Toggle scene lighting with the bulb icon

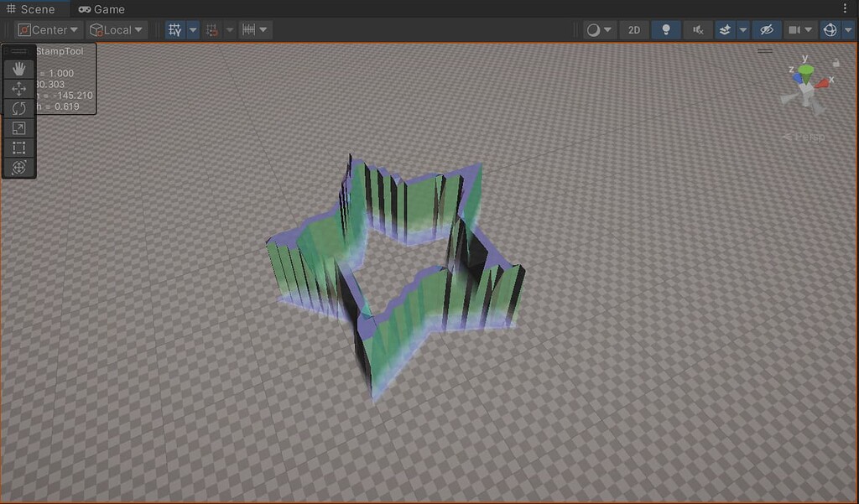click(665, 29)
